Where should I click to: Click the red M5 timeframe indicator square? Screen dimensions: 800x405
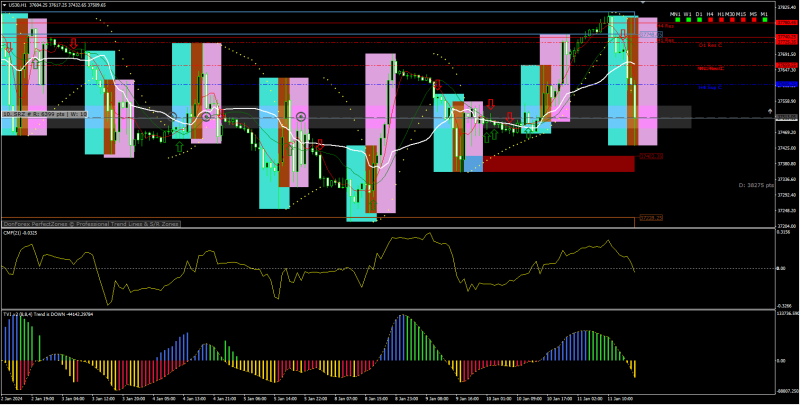point(754,21)
